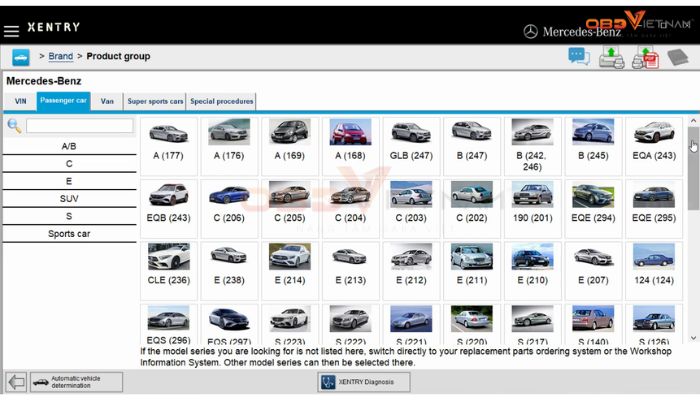Click the vertical scrollbar thumb
Viewport: 700px width, 400px height.
pyautogui.click(x=693, y=168)
